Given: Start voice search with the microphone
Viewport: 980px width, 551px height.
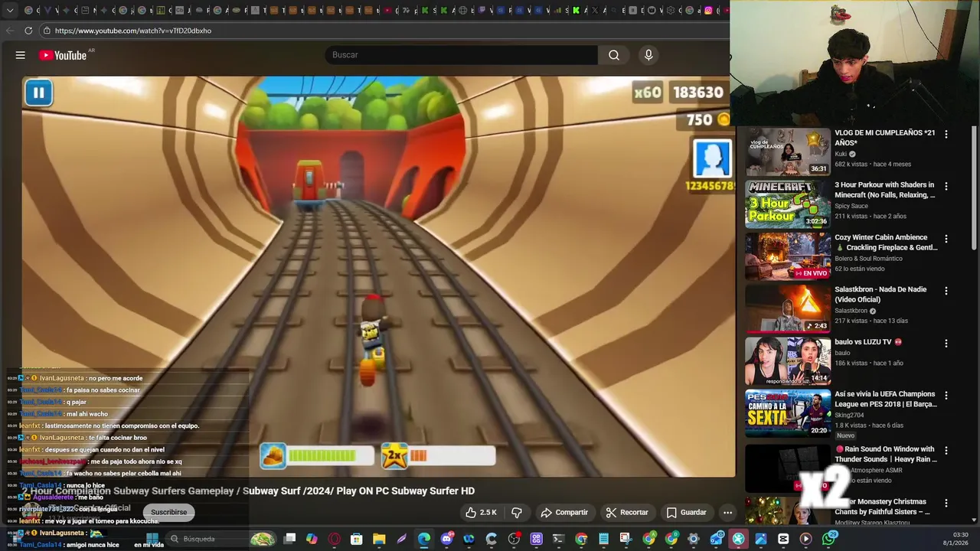Looking at the screenshot, I should tap(648, 55).
